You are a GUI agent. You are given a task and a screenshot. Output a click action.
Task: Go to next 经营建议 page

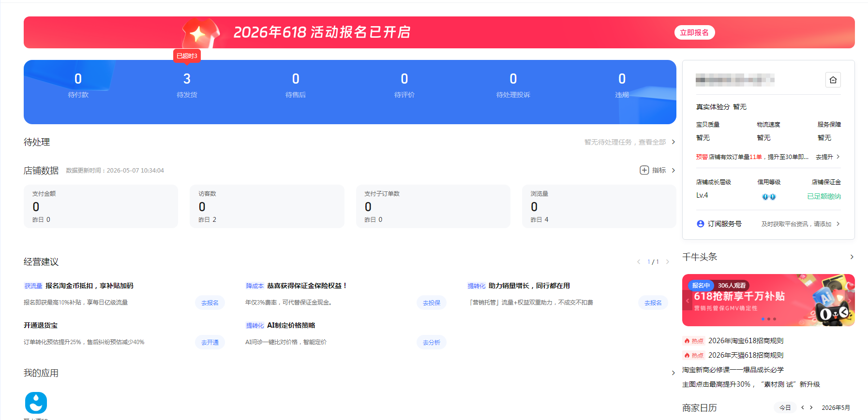click(668, 262)
